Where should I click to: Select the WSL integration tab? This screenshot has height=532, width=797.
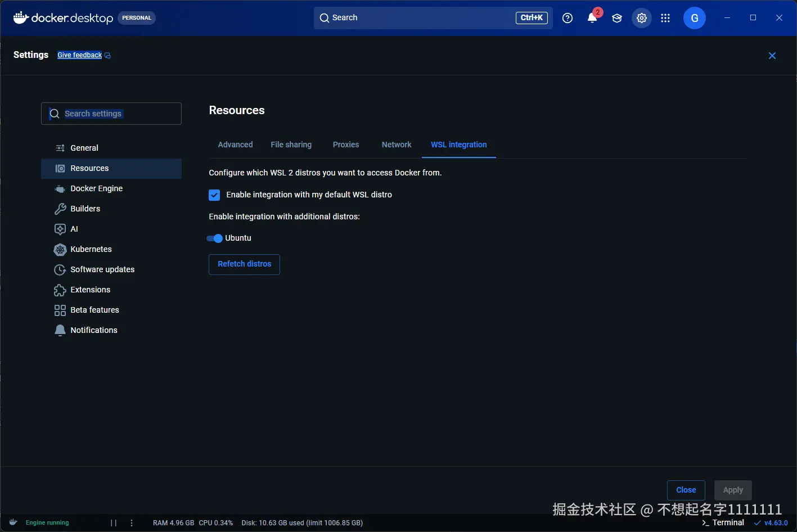click(x=459, y=145)
